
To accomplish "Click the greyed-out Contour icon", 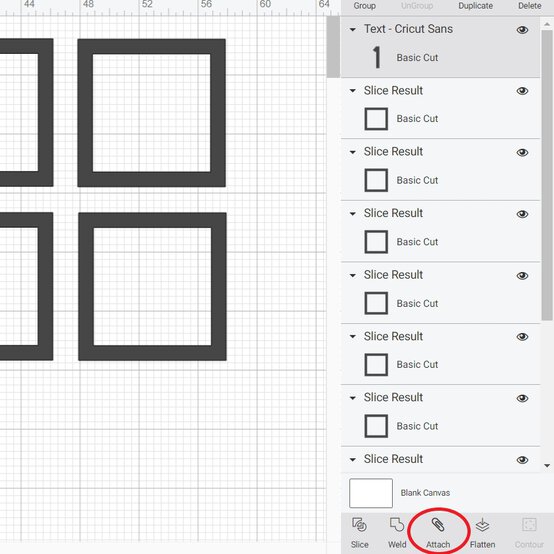I will pyautogui.click(x=529, y=525).
